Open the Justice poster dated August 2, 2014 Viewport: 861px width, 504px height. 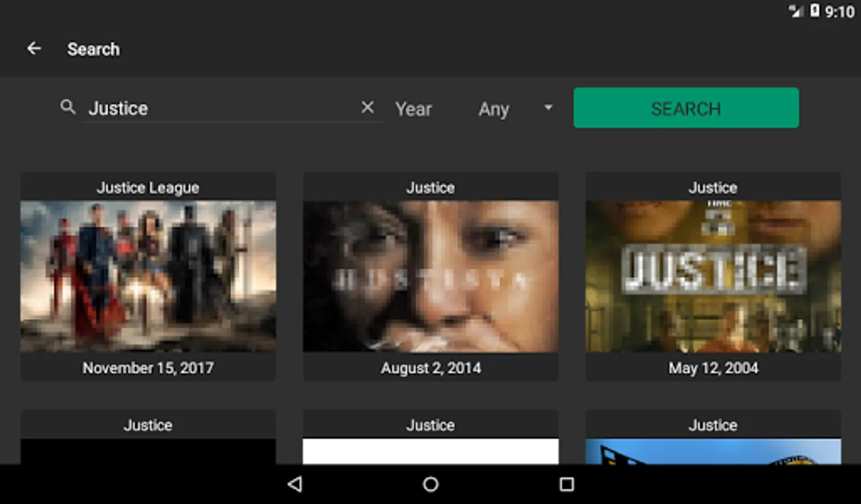(x=430, y=277)
